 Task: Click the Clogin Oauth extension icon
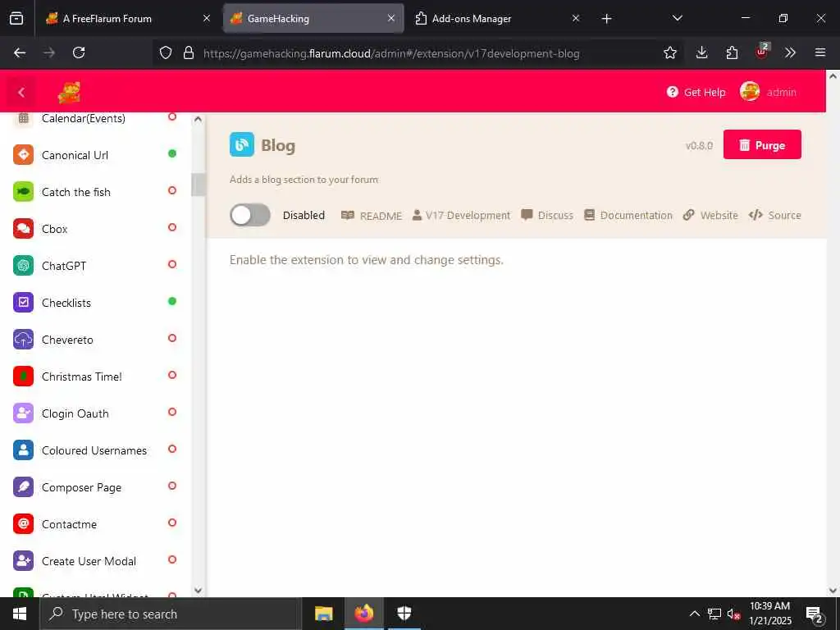pyautogui.click(x=23, y=413)
